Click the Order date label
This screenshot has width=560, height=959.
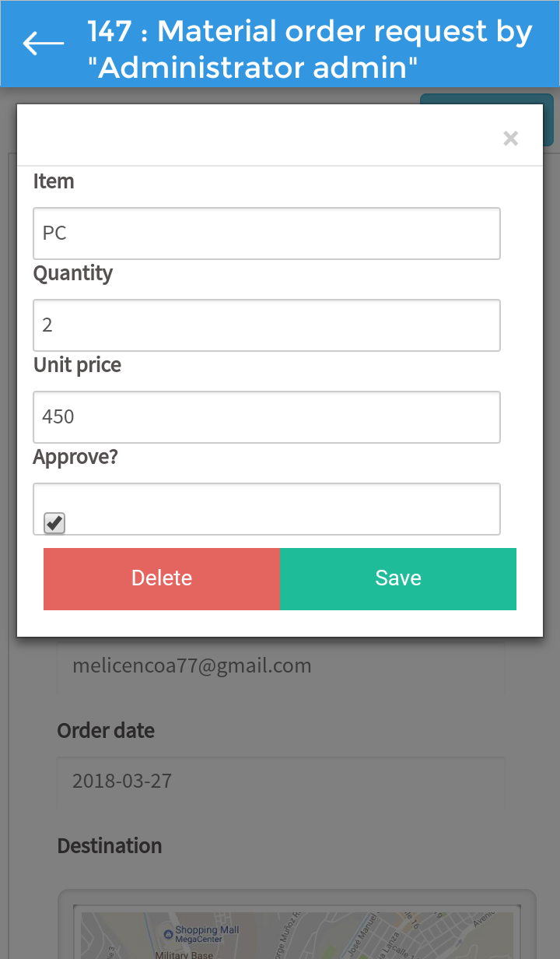[106, 731]
